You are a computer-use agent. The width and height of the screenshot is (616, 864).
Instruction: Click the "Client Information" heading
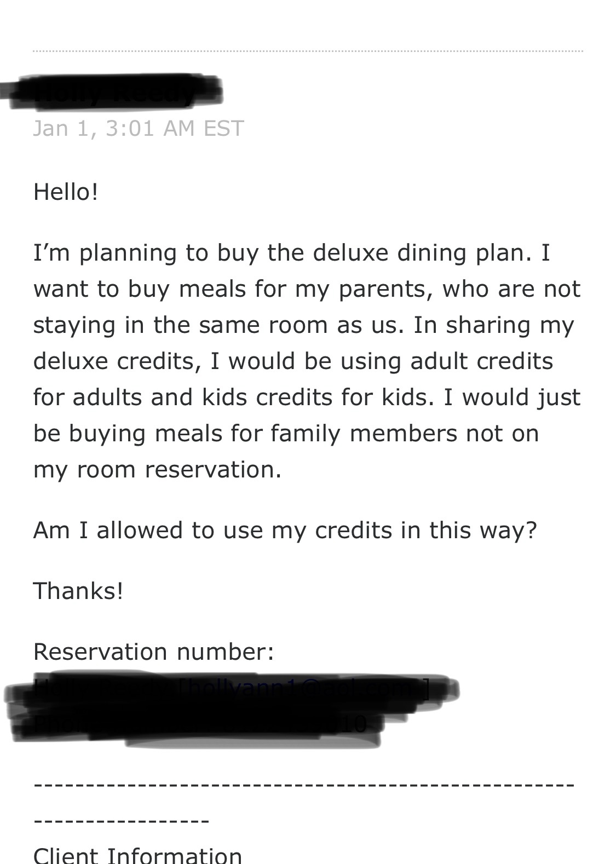coord(137,855)
